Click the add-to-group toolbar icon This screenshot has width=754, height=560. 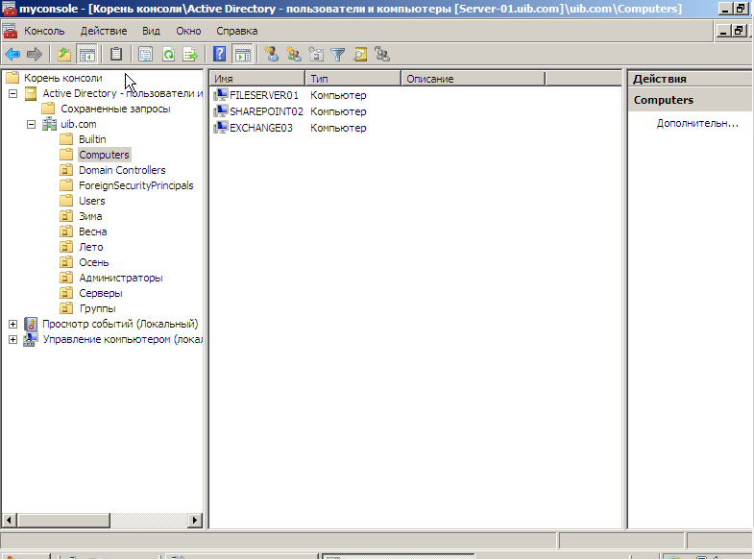pyautogui.click(x=382, y=55)
